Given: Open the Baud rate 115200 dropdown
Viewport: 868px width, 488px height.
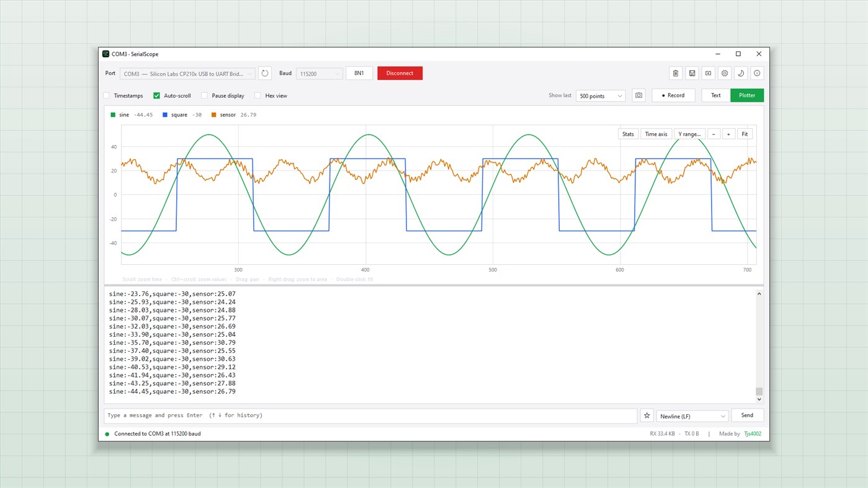Looking at the screenshot, I should coord(320,74).
